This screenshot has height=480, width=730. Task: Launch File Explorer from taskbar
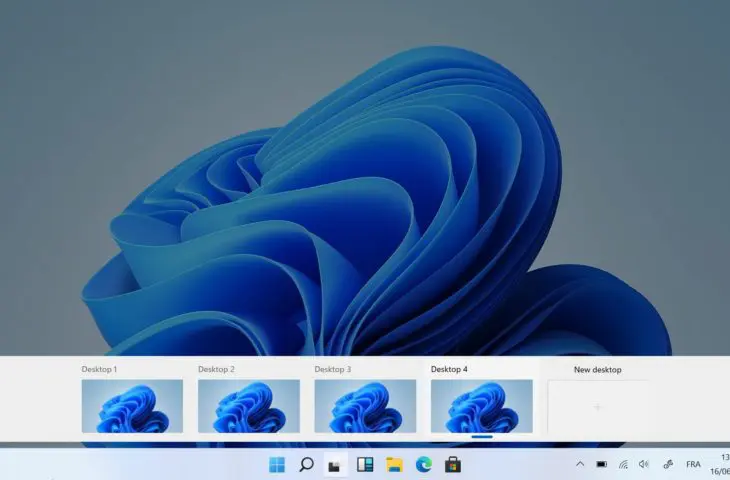pyautogui.click(x=394, y=465)
